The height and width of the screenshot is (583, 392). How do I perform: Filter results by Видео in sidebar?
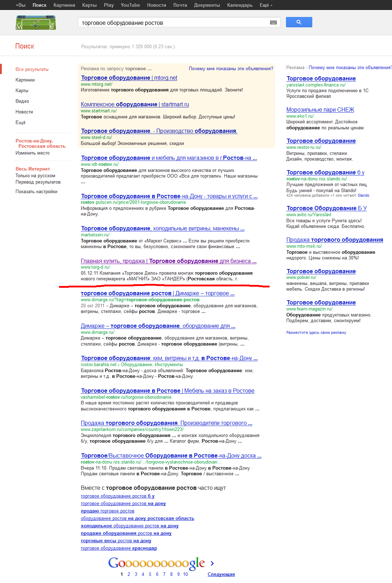coord(22,101)
